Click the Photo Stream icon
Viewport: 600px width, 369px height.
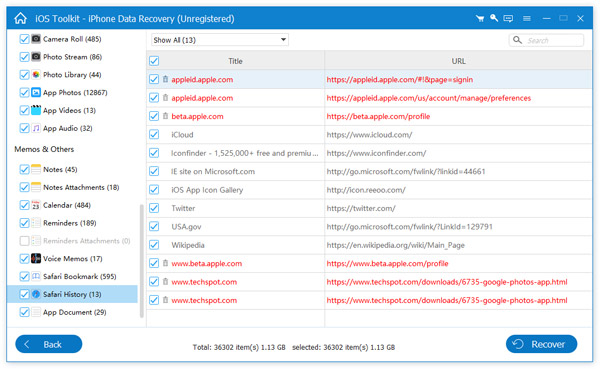36,57
